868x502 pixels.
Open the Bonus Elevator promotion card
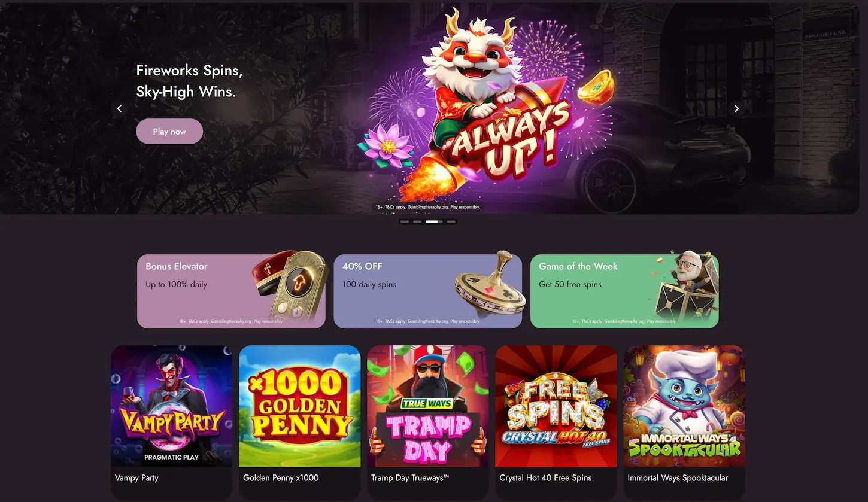[x=231, y=291]
